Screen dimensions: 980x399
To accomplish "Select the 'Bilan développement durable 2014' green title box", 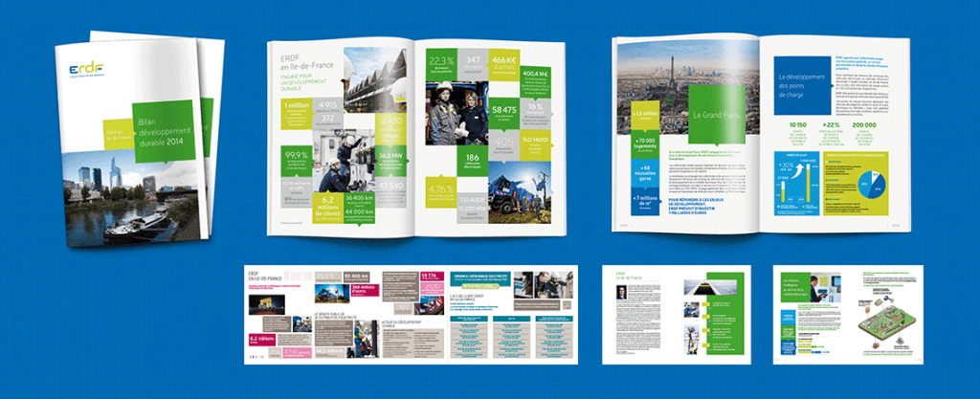I will coord(164,132).
